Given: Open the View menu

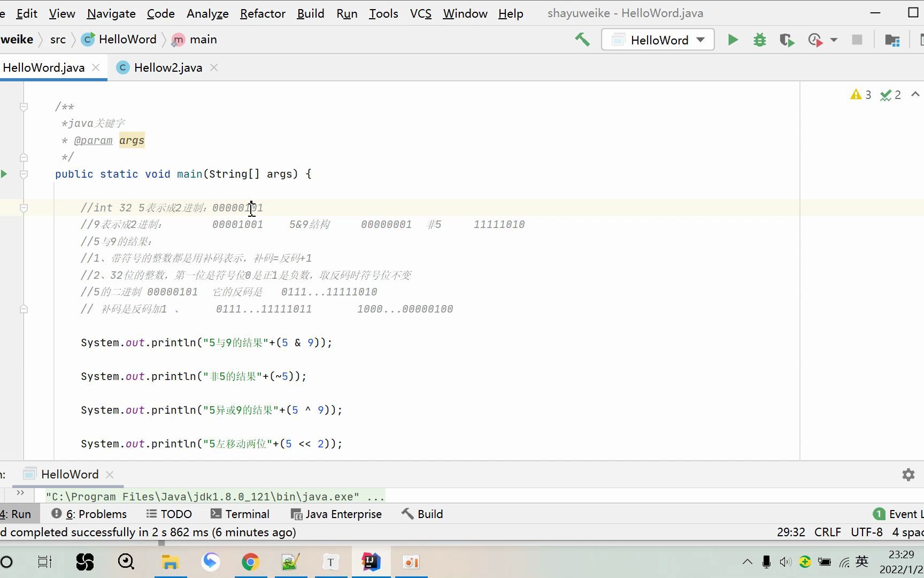Looking at the screenshot, I should (x=62, y=13).
